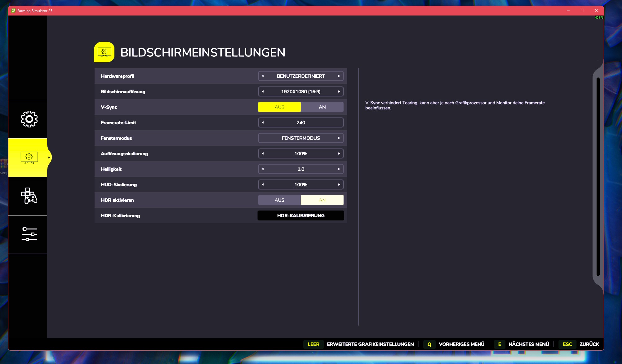This screenshot has width=622, height=364.
Task: Increase Helligkeit with right arrow
Action: pyautogui.click(x=339, y=169)
